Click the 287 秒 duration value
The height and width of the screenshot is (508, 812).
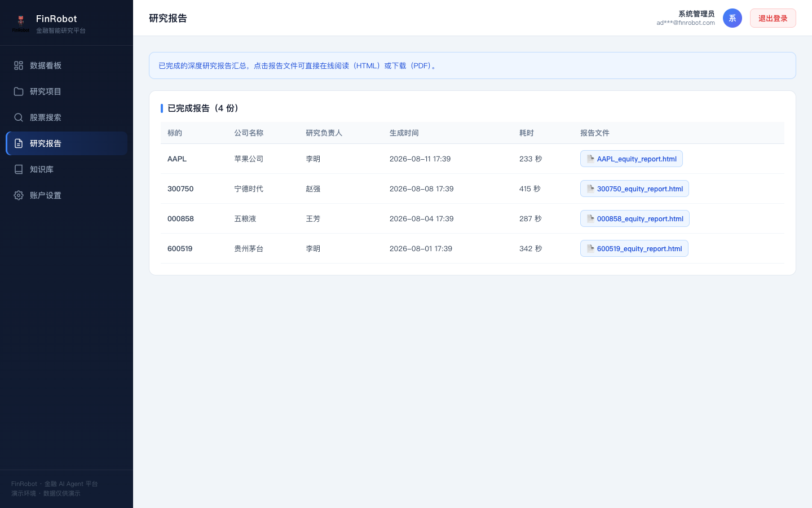(531, 218)
